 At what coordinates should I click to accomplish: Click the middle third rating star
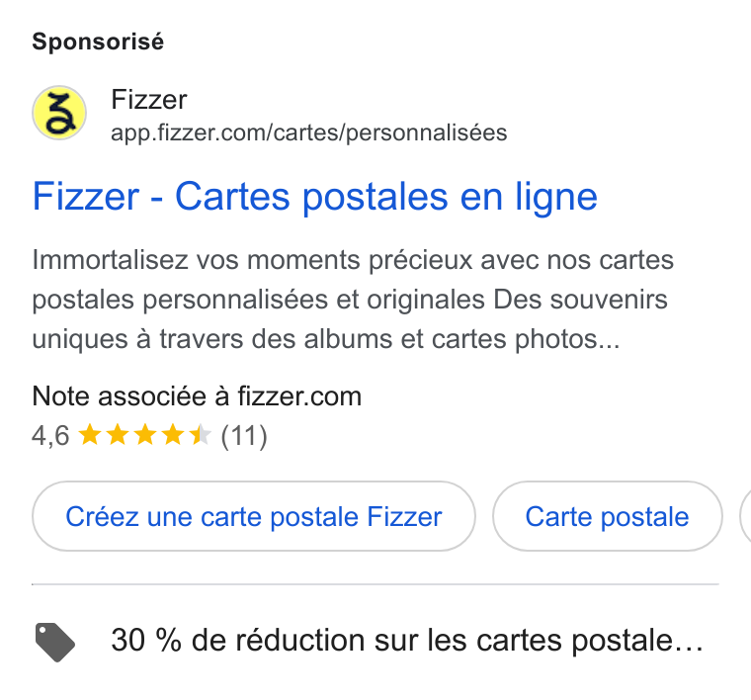coord(144,435)
